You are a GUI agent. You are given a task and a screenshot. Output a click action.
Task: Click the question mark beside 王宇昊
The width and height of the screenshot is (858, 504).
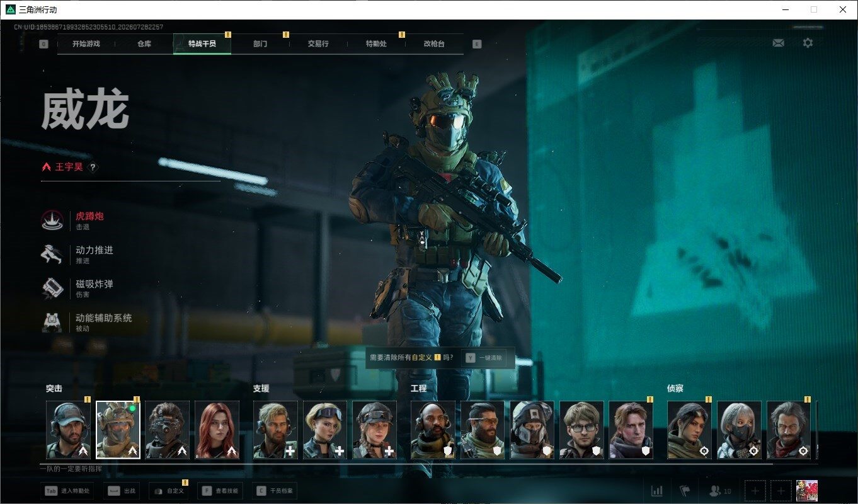(x=93, y=168)
